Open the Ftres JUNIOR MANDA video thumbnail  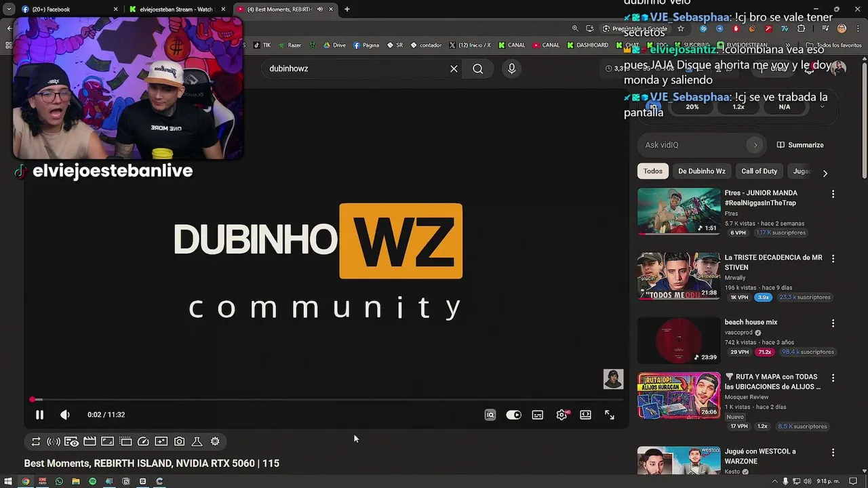679,211
